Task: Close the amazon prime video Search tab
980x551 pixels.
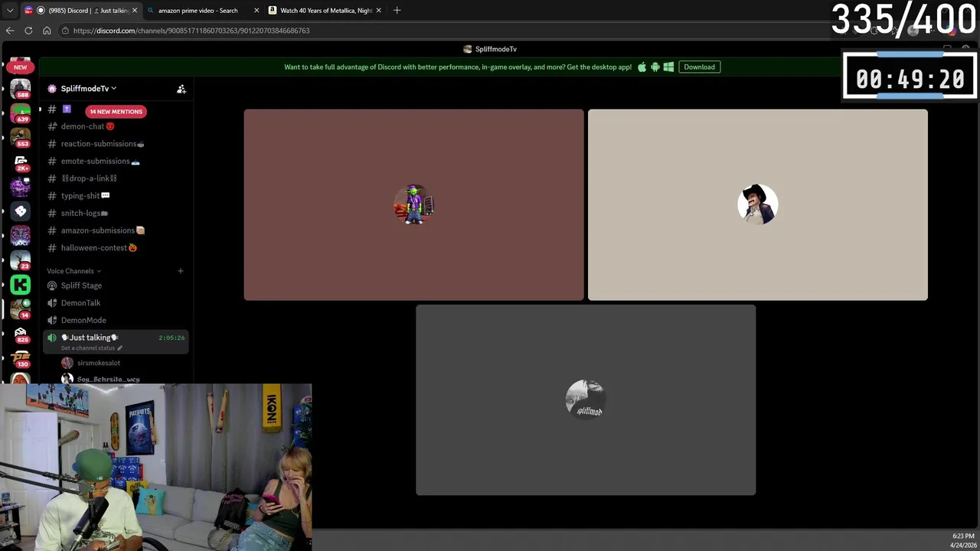Action: [x=256, y=10]
